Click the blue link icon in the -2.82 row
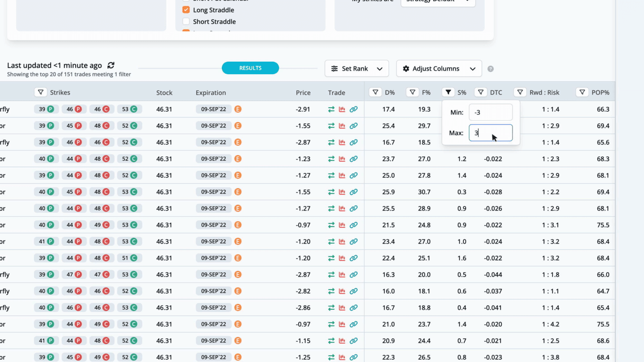644x362 pixels. click(x=354, y=291)
